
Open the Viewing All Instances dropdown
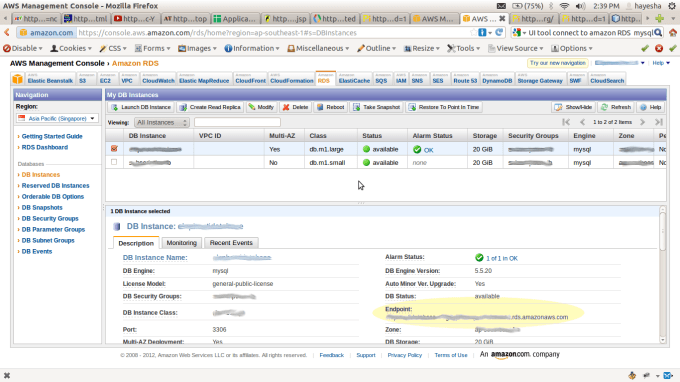(161, 123)
